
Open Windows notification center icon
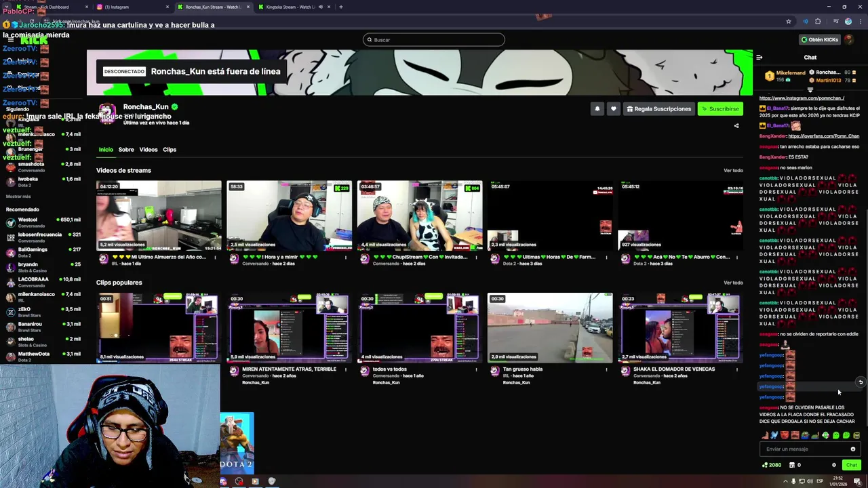coord(857,481)
